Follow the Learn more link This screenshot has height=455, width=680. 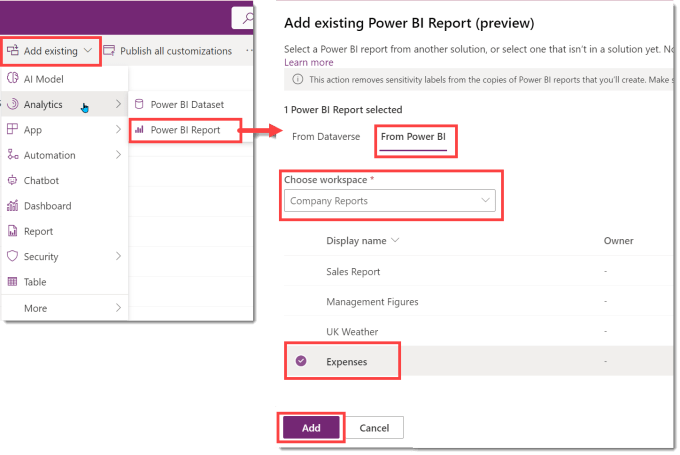[309, 62]
